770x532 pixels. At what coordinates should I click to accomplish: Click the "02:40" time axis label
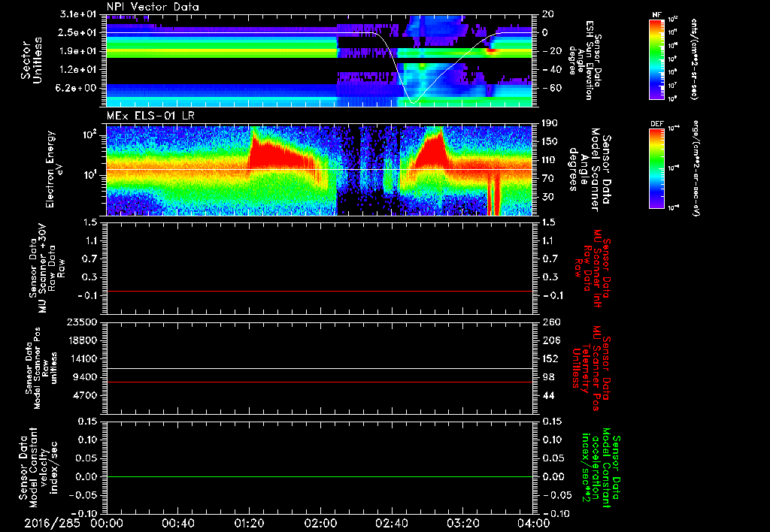(391, 523)
